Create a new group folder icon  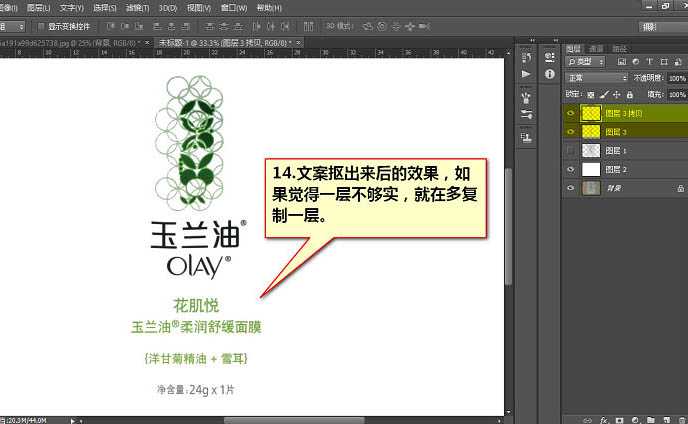pyautogui.click(x=651, y=420)
